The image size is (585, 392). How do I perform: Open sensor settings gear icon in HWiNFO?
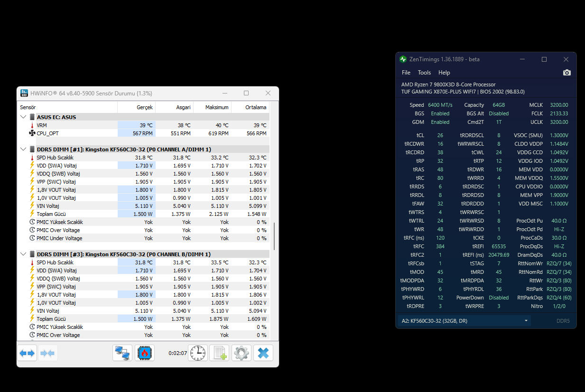241,353
